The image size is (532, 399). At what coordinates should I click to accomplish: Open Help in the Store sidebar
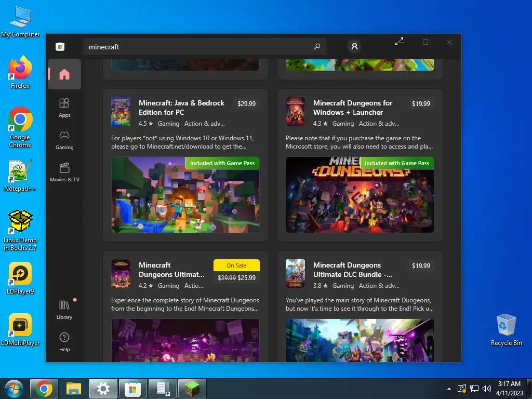pos(64,342)
